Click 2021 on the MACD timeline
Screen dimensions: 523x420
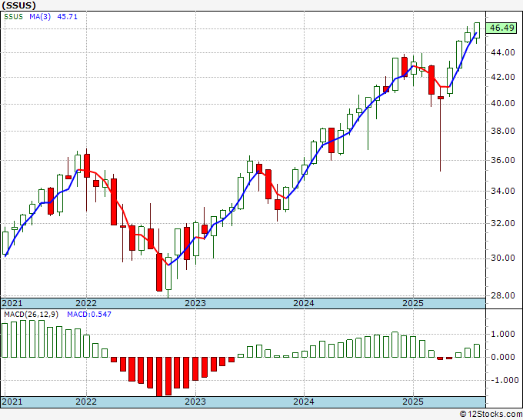(12, 402)
